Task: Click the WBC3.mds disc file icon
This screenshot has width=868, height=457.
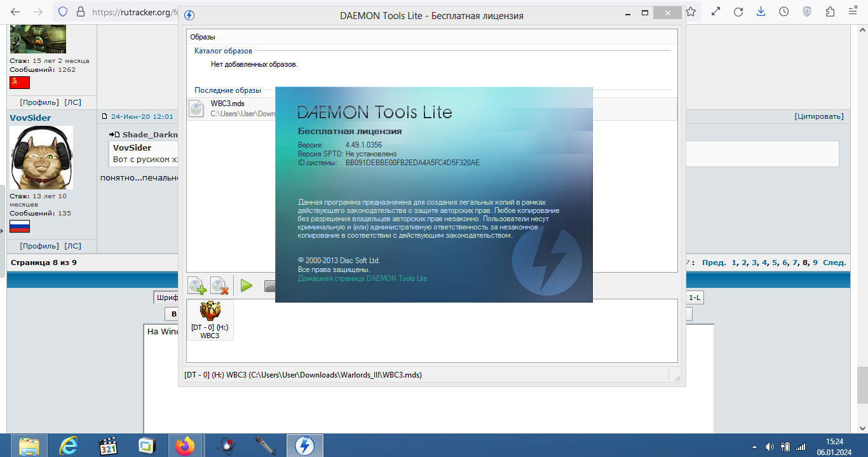Action: click(x=197, y=109)
